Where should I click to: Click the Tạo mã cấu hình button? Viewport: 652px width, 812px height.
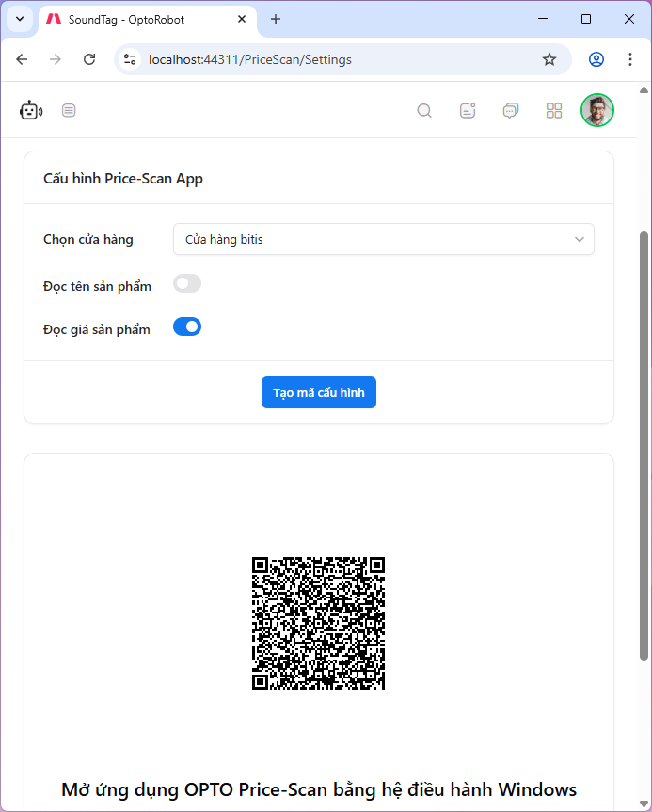(x=319, y=392)
